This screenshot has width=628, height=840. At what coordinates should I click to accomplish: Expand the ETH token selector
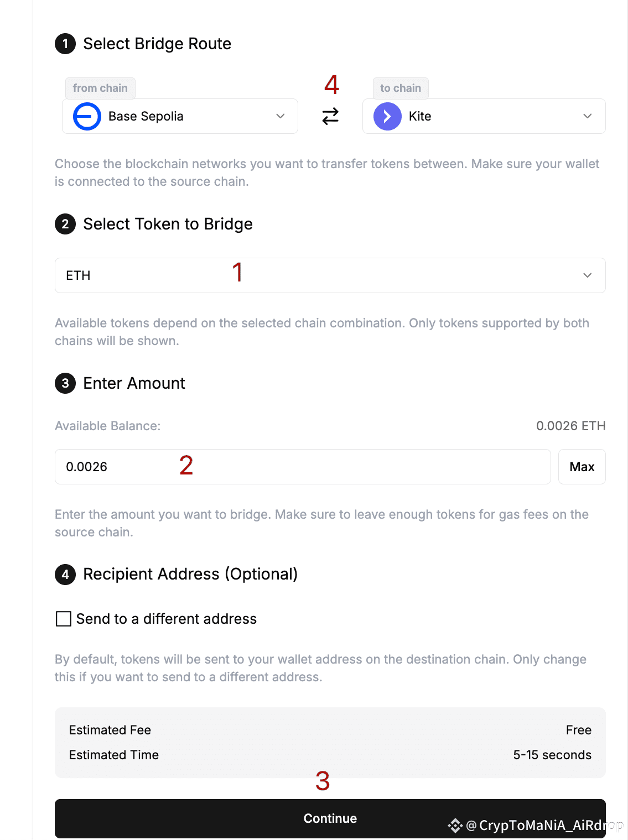[x=330, y=275]
